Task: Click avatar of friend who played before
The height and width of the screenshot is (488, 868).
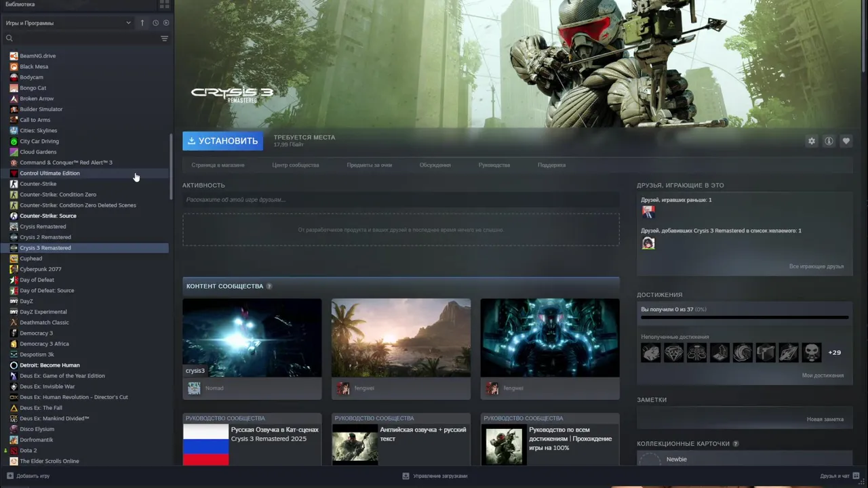Action: pyautogui.click(x=648, y=211)
